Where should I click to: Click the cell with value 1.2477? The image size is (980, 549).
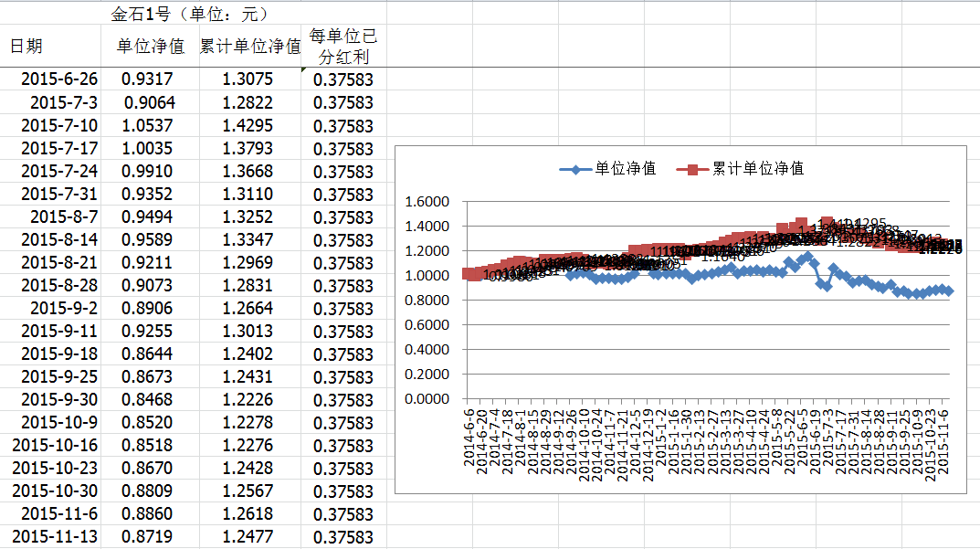(x=248, y=536)
